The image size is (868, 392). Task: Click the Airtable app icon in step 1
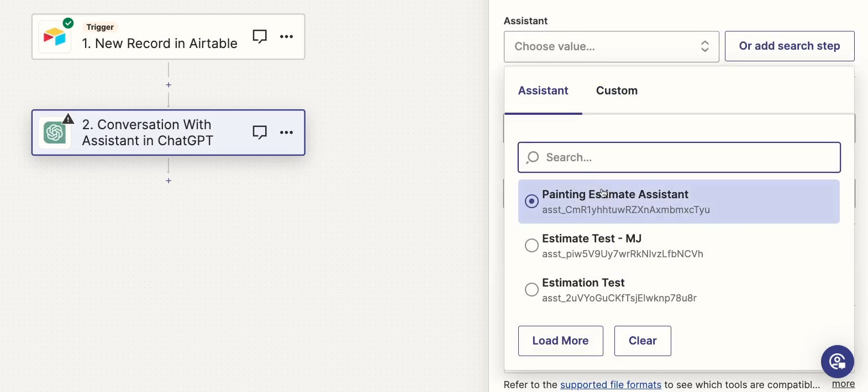55,37
